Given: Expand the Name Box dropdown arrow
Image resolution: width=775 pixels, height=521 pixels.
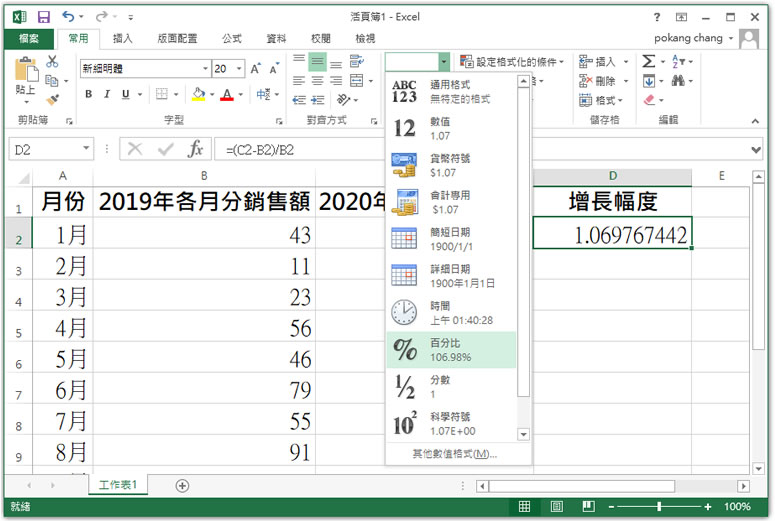Looking at the screenshot, I should pos(86,148).
